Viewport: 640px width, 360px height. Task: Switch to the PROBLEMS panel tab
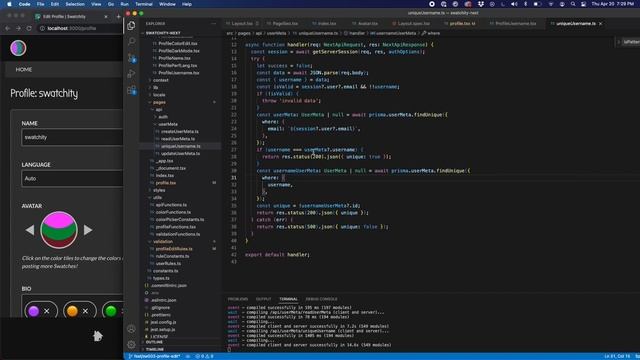tap(238, 299)
